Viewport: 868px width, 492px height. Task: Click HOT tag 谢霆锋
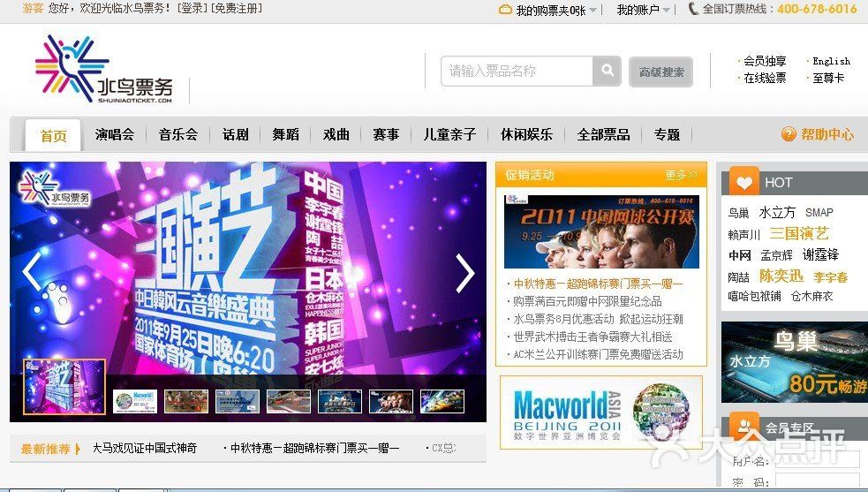point(820,254)
